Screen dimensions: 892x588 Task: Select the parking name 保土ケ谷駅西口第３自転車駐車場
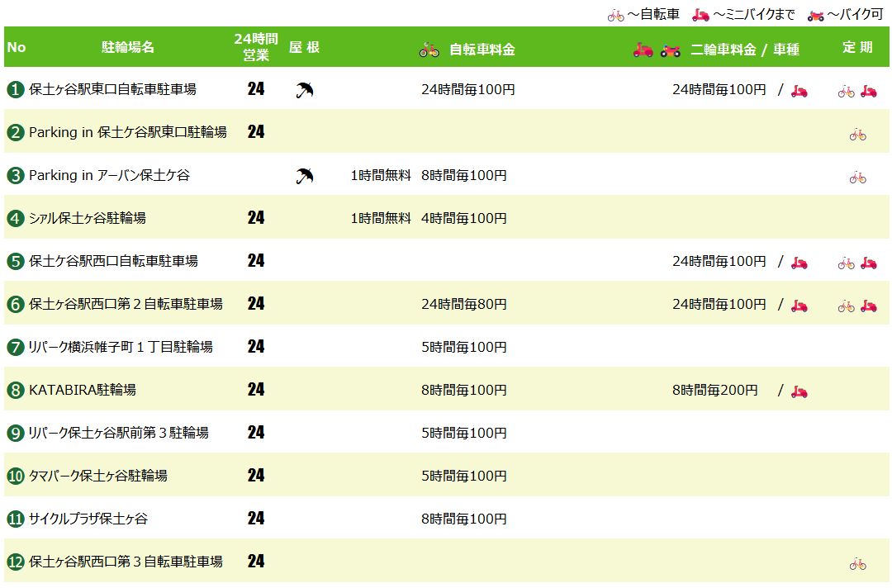pos(126,562)
